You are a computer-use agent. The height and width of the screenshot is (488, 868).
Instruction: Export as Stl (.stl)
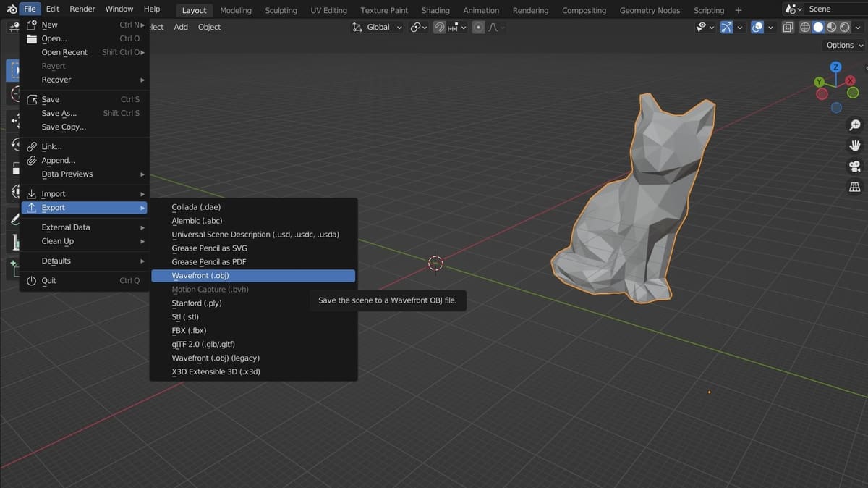[x=253, y=317]
